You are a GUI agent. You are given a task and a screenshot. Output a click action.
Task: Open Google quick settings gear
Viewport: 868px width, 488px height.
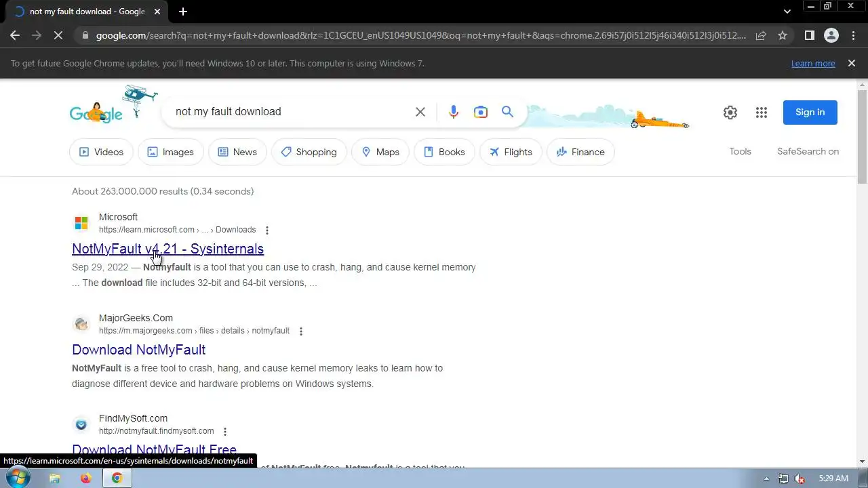click(x=730, y=113)
